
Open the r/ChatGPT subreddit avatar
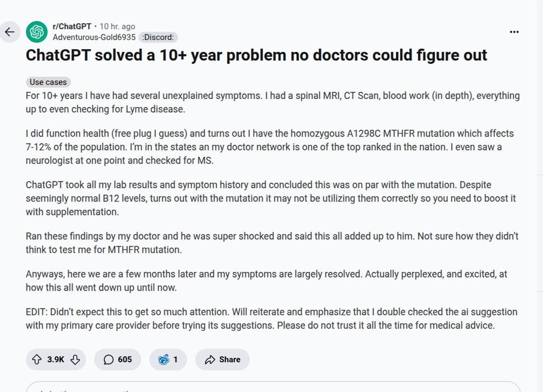37,32
